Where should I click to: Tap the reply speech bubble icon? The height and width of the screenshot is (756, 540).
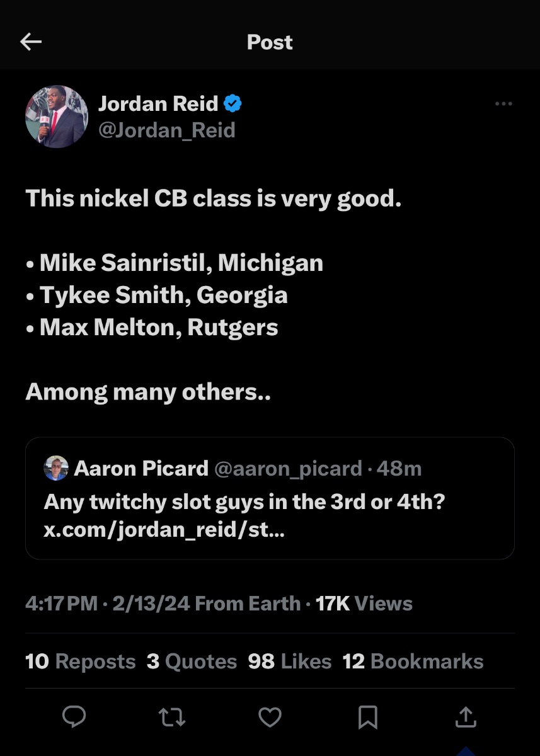pyautogui.click(x=74, y=716)
